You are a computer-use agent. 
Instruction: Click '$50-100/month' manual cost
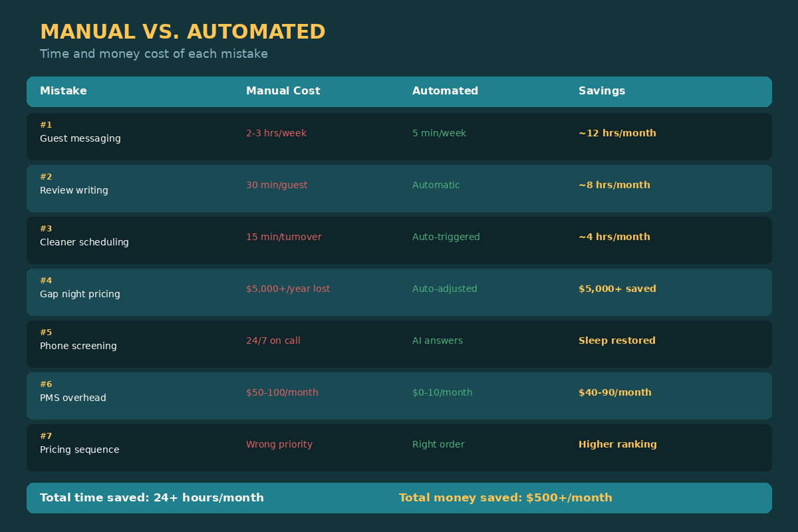282,392
